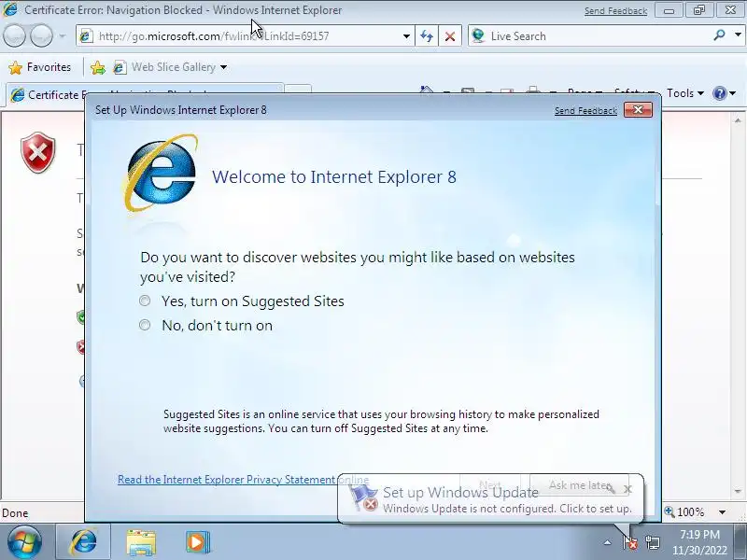Click the red shield certificate error icon
747x560 pixels.
[x=38, y=152]
